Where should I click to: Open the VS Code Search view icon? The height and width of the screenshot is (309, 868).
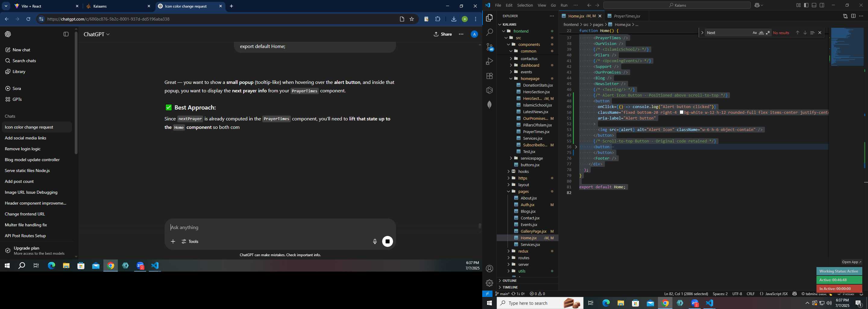pos(489,32)
